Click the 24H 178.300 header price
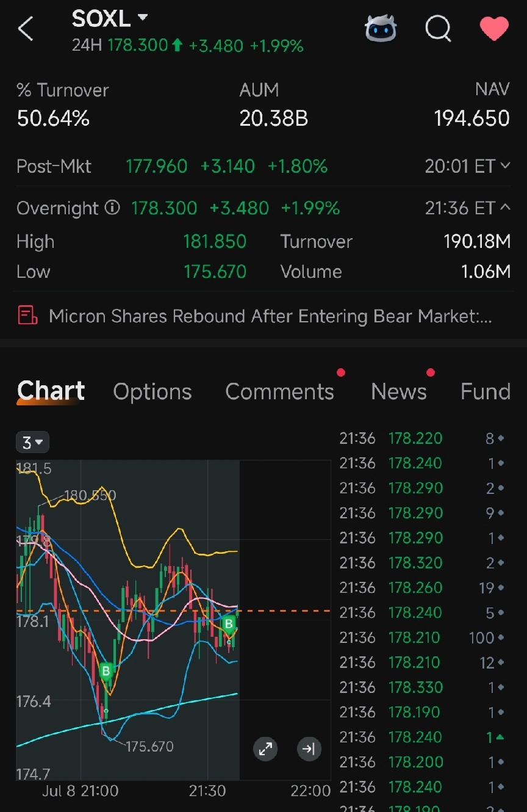 (x=137, y=45)
